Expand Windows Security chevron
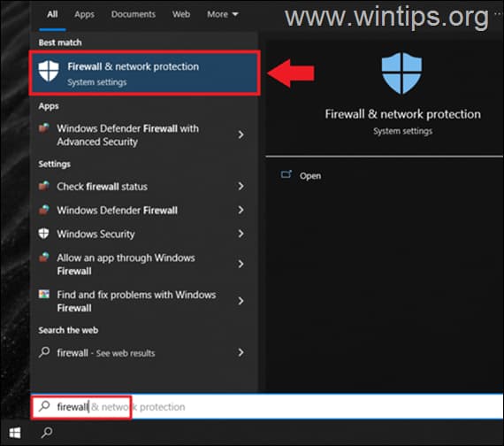This screenshot has height=446, width=504. pos(241,234)
